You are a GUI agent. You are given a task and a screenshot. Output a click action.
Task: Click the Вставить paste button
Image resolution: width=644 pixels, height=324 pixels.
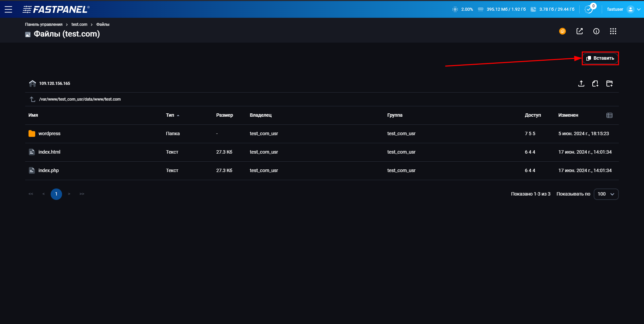(x=600, y=58)
